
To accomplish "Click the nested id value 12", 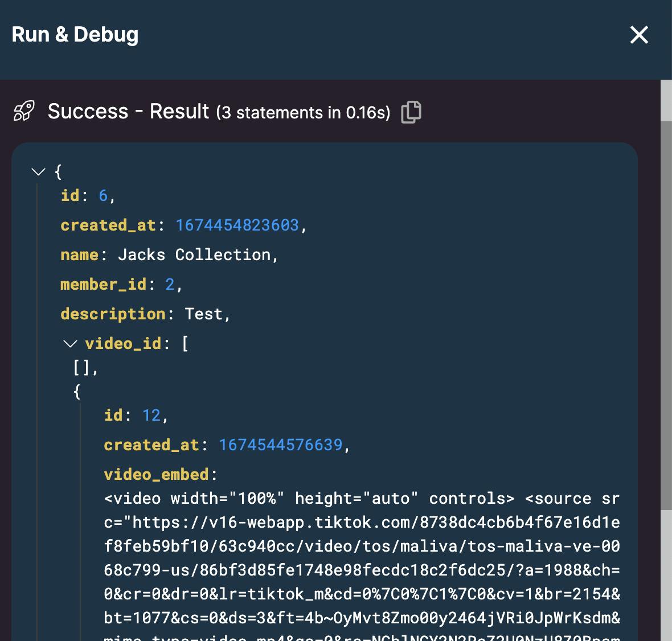I will pos(151,416).
